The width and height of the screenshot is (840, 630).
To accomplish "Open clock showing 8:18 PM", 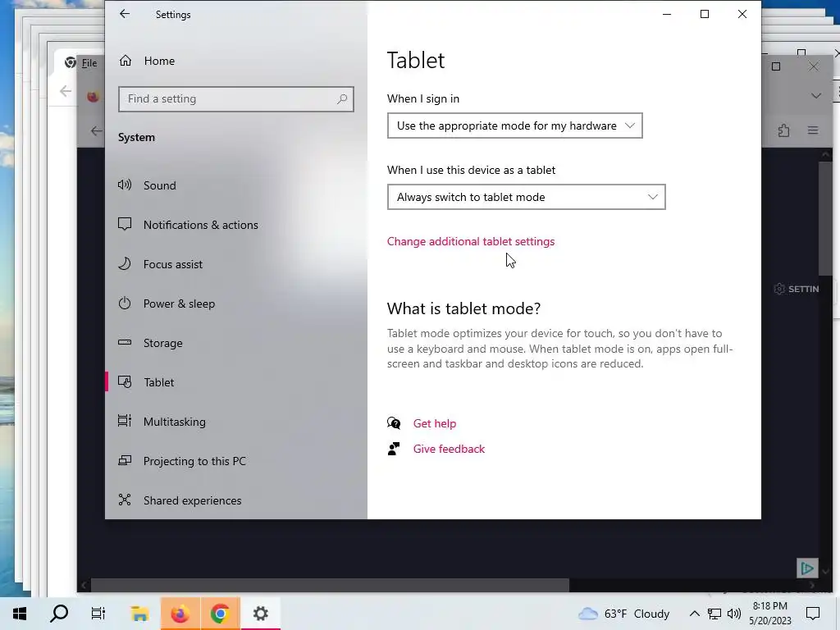I will 769,614.
